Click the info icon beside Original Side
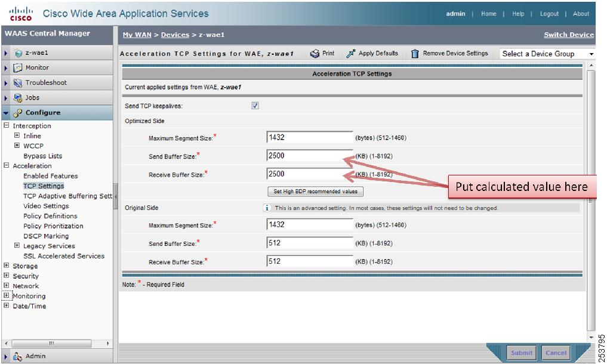Viewport: 607px width, 364px height. pos(267,208)
